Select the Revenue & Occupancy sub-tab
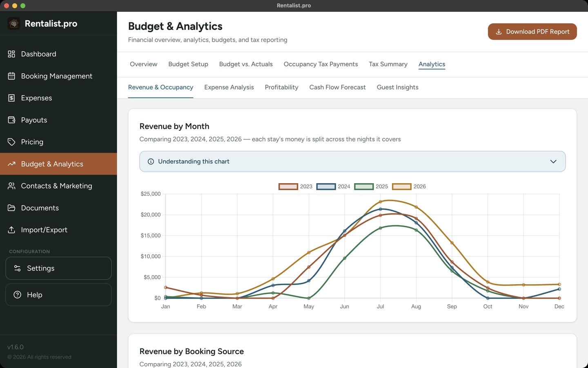 (x=160, y=88)
